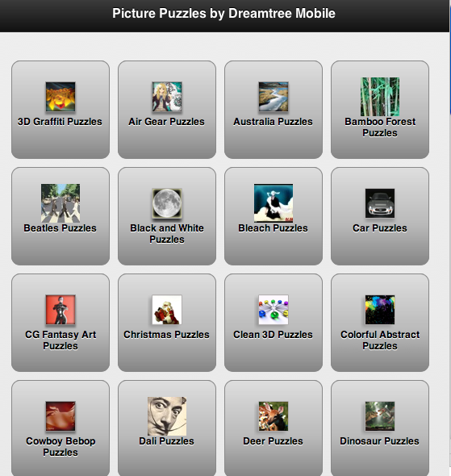Screen dimensions: 451x476
Task: Open the 3D Graffiti Puzzles icon
Action: pos(61,97)
